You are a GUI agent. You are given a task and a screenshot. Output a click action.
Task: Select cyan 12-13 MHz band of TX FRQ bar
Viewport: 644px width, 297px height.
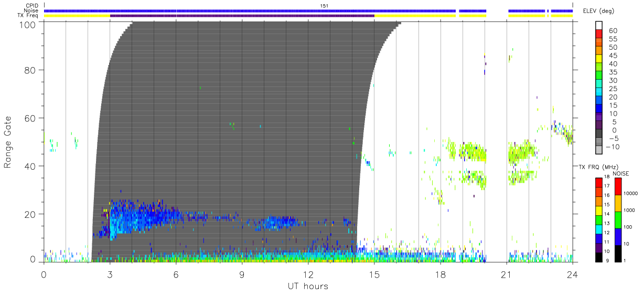(599, 228)
